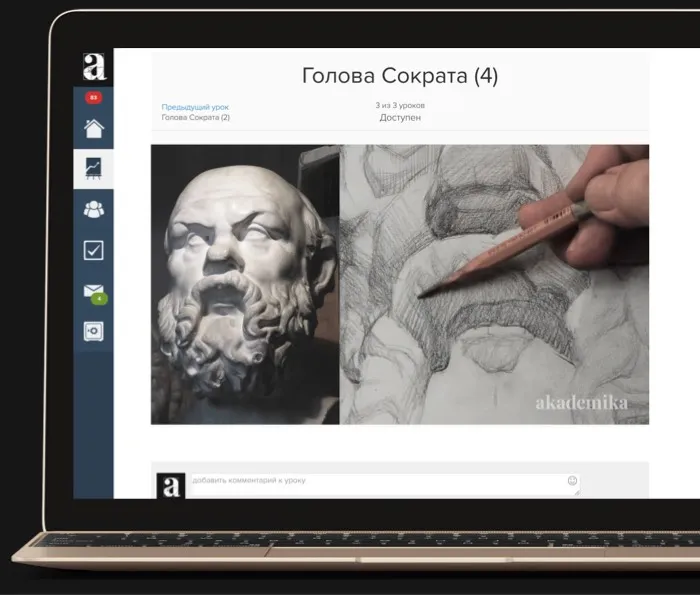
Task: Click the "Доступен" status label
Action: tap(400, 118)
